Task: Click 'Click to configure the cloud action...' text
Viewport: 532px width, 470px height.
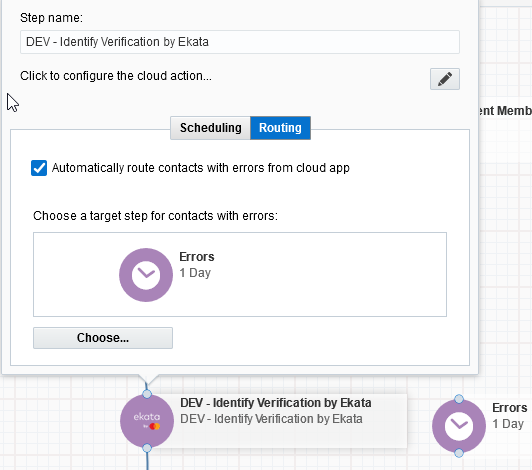Action: tap(116, 76)
